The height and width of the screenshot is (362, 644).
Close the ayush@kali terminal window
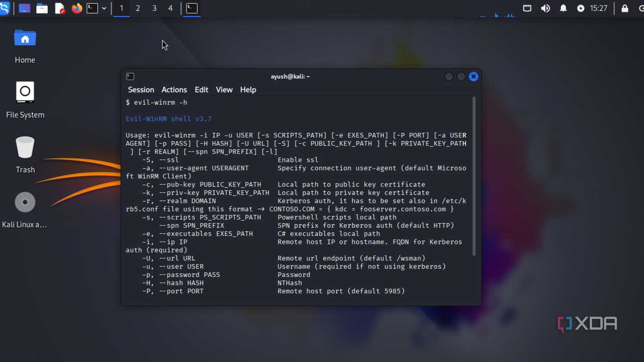pyautogui.click(x=474, y=76)
